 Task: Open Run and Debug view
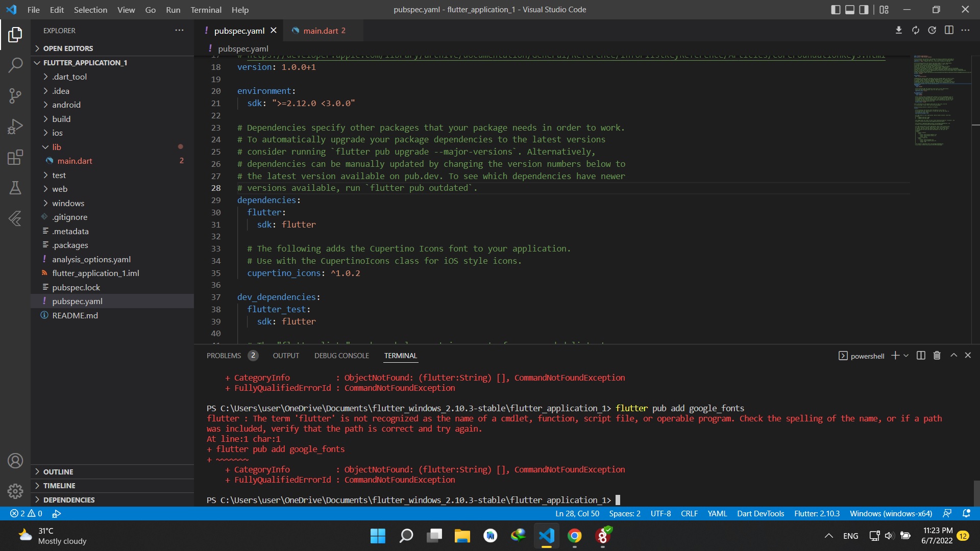point(15,126)
